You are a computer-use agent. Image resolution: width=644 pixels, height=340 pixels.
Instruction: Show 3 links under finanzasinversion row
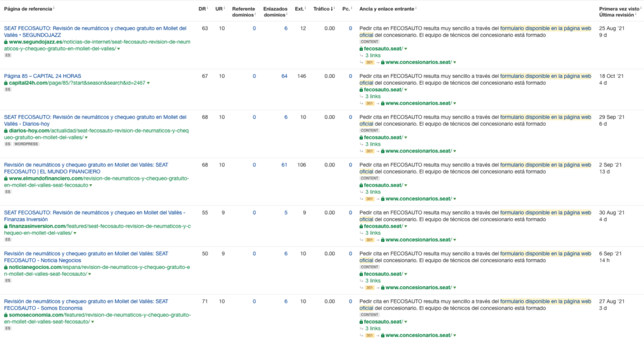(x=373, y=233)
